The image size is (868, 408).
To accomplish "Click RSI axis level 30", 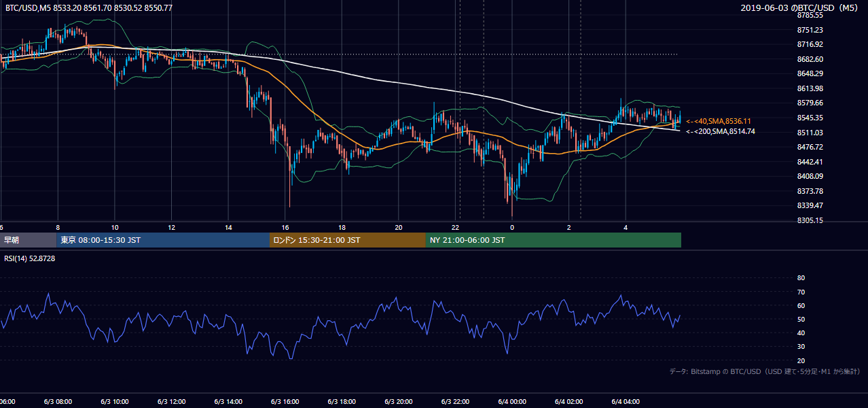I will tap(801, 347).
